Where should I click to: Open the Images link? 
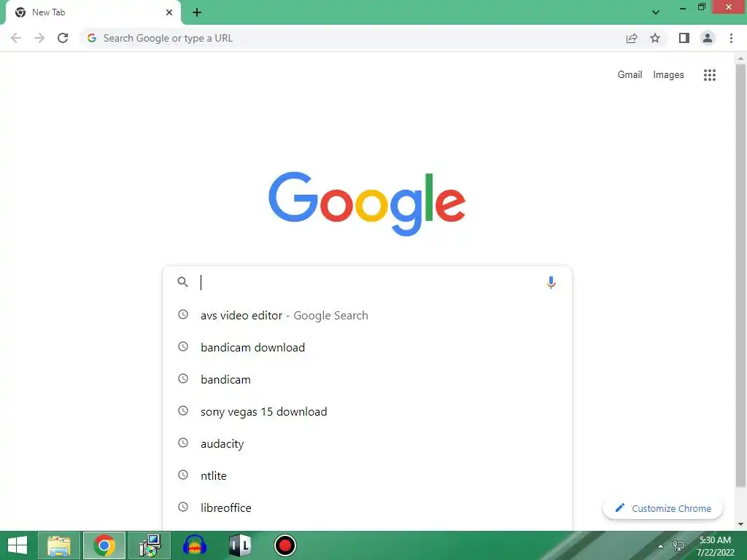coord(668,75)
